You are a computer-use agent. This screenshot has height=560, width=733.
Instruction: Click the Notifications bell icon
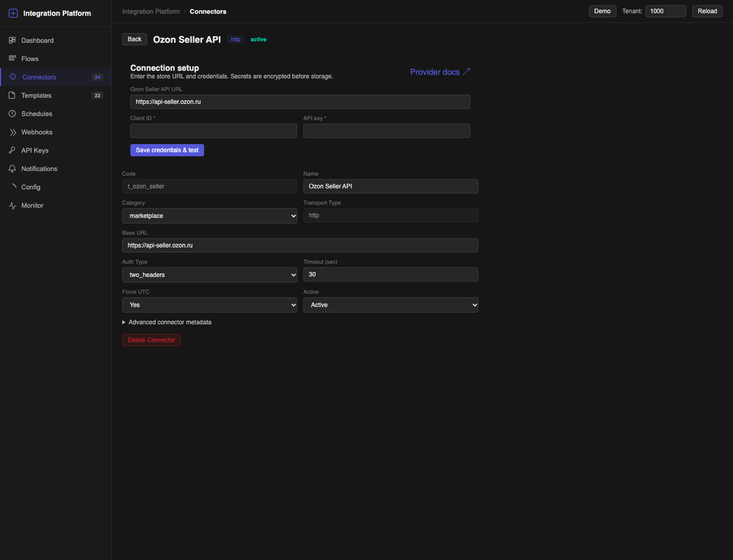click(12, 169)
